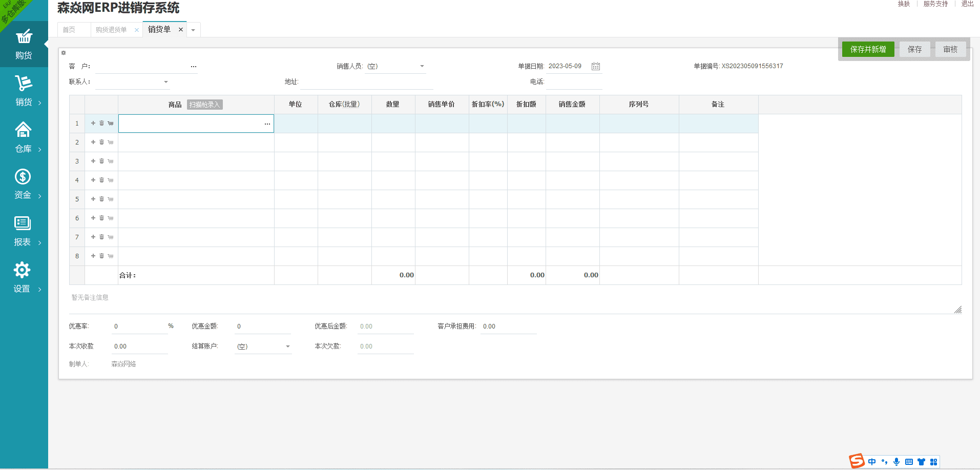Focus the 地址 address input field
The height and width of the screenshot is (470, 980).
[367, 82]
